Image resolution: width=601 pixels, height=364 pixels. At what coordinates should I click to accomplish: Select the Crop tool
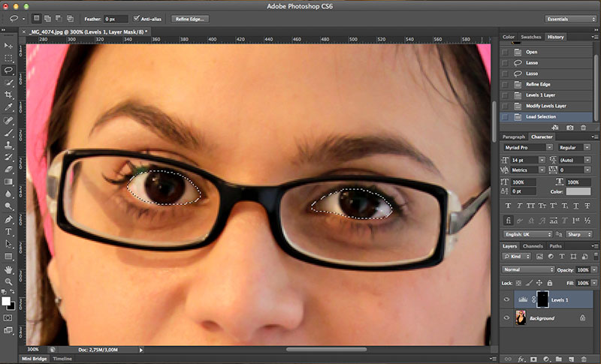[x=8, y=95]
